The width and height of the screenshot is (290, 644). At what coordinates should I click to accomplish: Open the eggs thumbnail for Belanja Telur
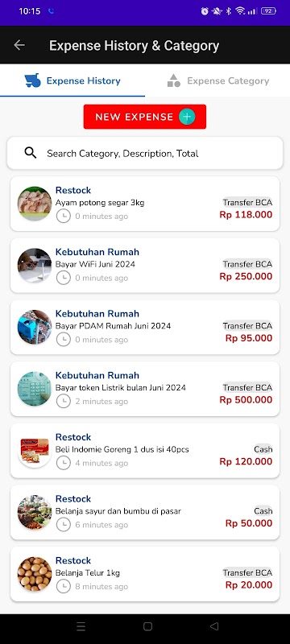(35, 574)
